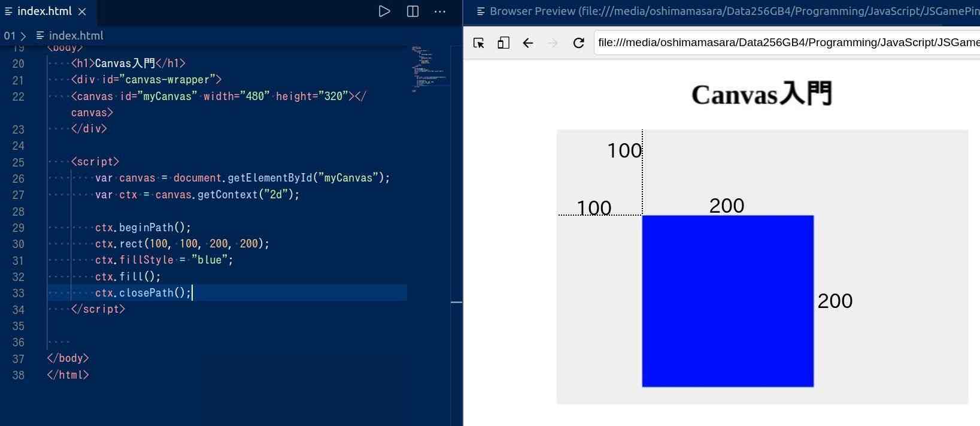Click the closing </html> tag
This screenshot has width=980, height=426.
click(68, 374)
